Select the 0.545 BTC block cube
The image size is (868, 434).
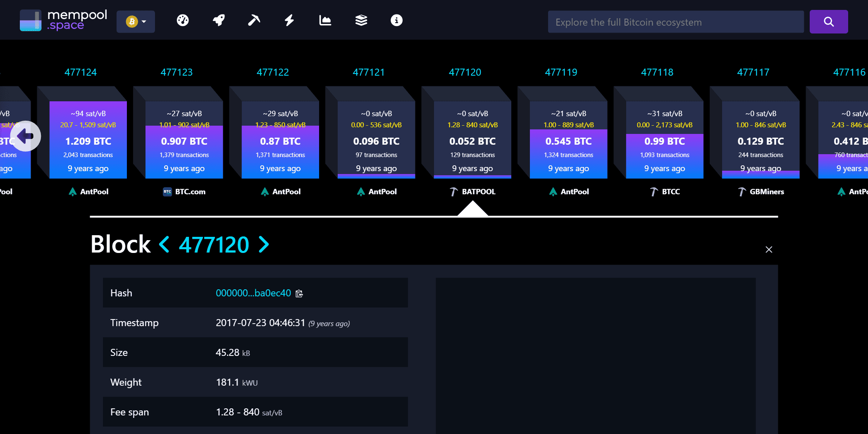click(x=569, y=140)
